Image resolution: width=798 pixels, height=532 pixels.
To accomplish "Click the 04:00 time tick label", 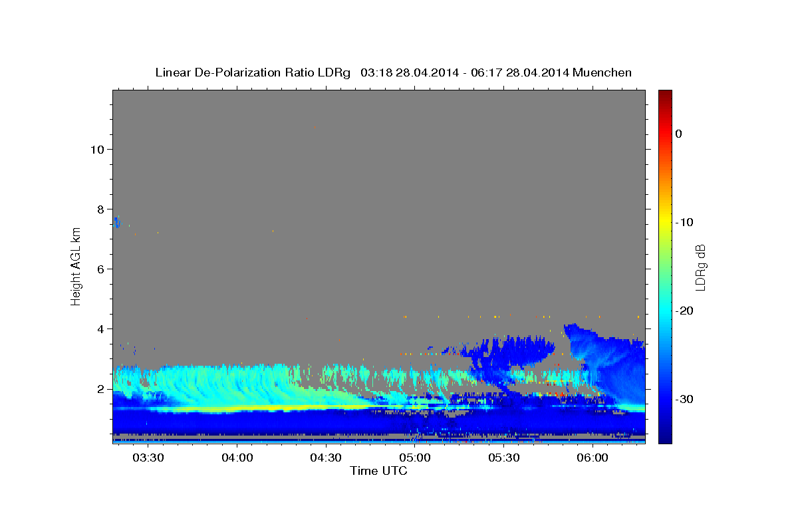I will [237, 458].
